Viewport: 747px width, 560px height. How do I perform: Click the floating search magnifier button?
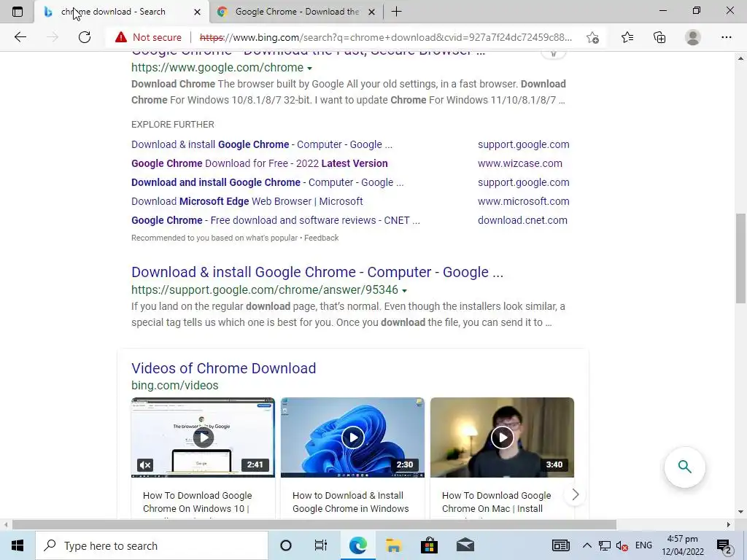(684, 467)
